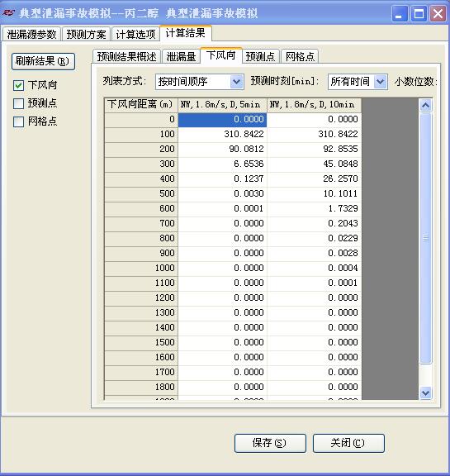Click column header NW,1.8m/s,D,5min
This screenshot has width=450, height=476.
point(222,105)
